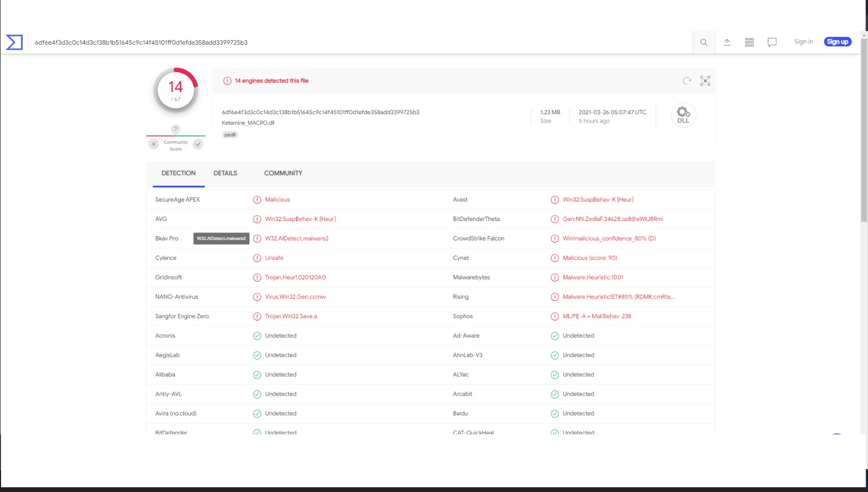Click the alert icon beside detection banner
This screenshot has height=492, width=868.
click(227, 81)
